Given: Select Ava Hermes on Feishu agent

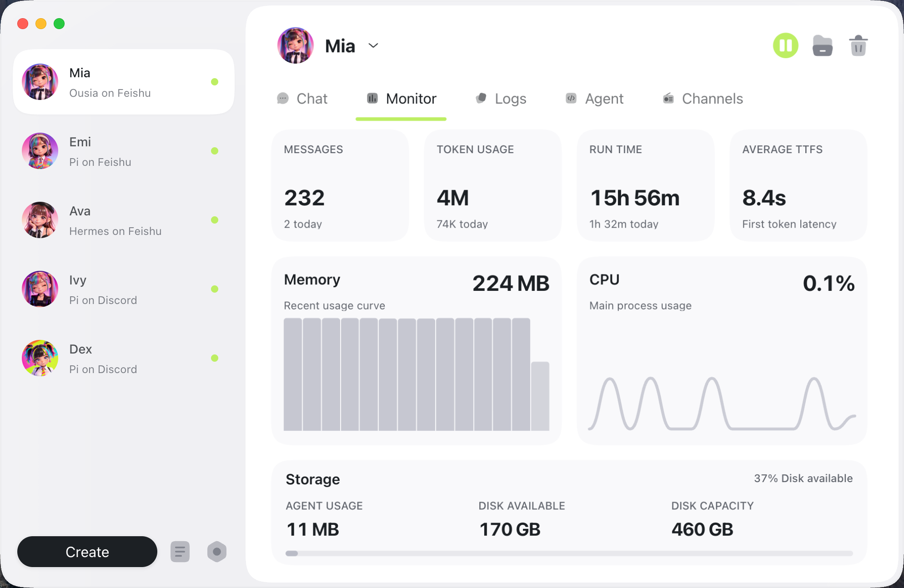Looking at the screenshot, I should tap(124, 220).
